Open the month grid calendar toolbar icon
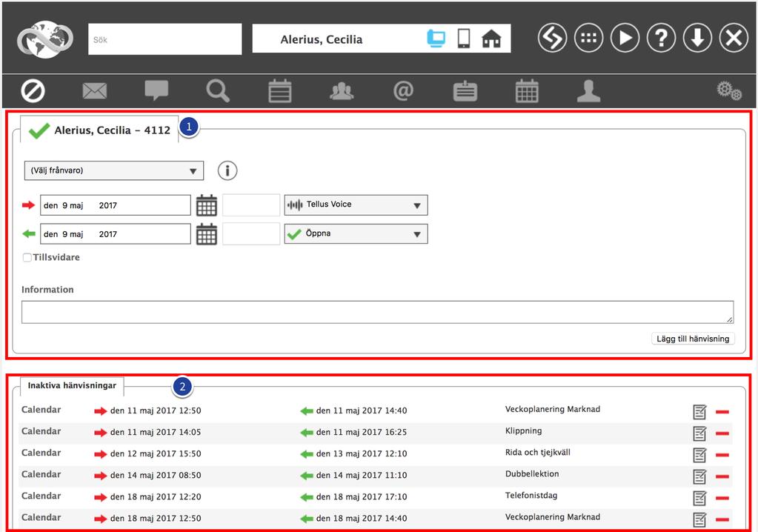758x532 pixels. pyautogui.click(x=527, y=91)
